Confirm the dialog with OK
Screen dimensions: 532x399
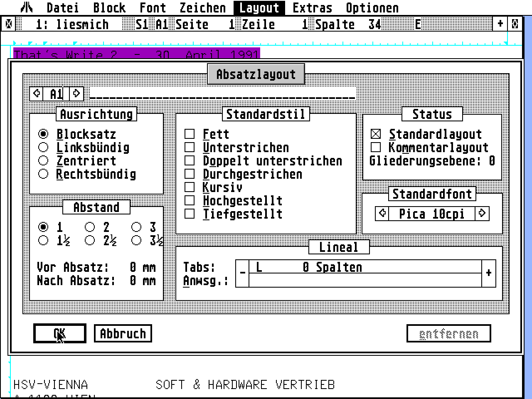point(59,333)
